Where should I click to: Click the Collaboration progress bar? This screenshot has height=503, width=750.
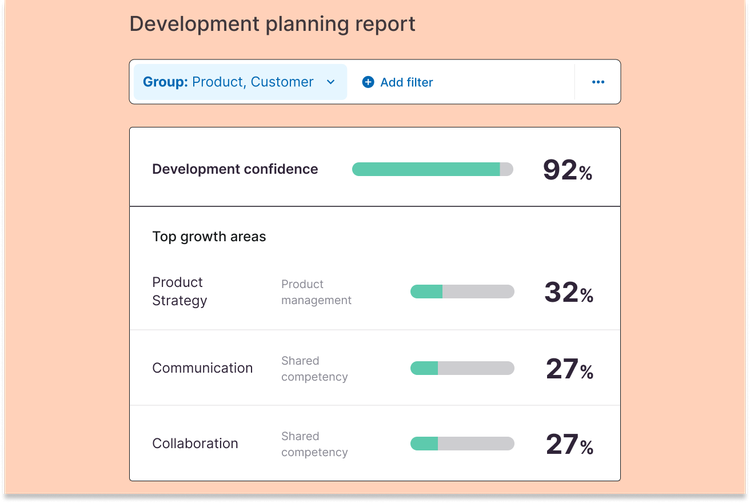click(x=462, y=443)
